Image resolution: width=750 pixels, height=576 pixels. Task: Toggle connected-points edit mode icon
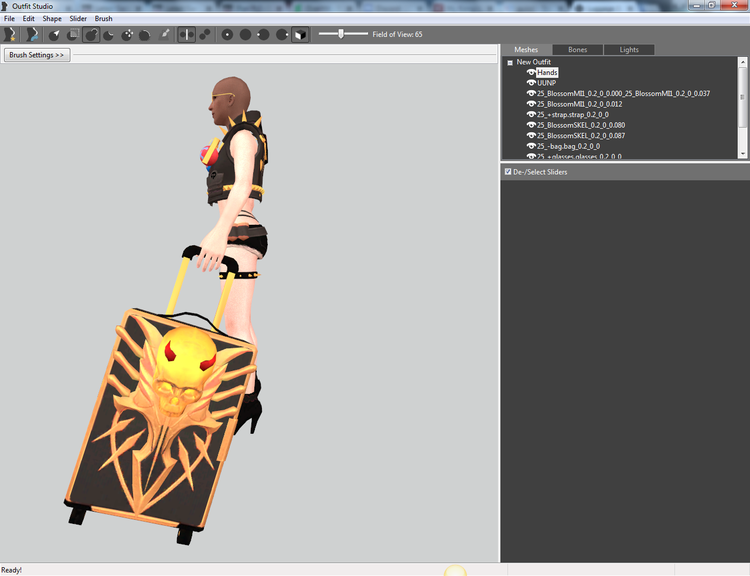[x=205, y=34]
